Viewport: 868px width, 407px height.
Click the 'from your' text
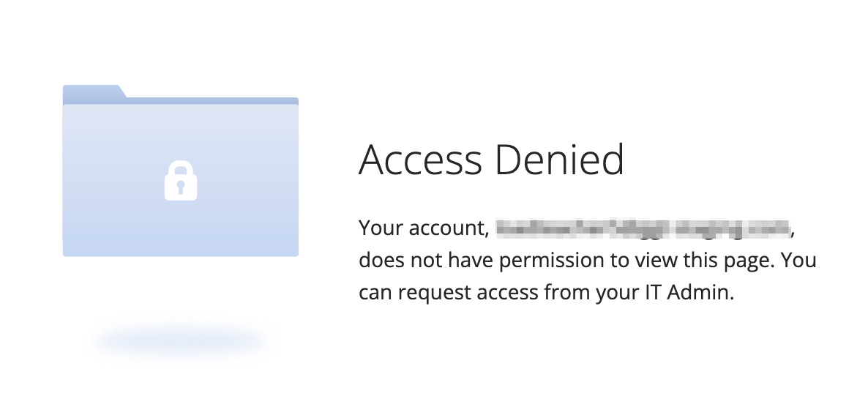[591, 293]
